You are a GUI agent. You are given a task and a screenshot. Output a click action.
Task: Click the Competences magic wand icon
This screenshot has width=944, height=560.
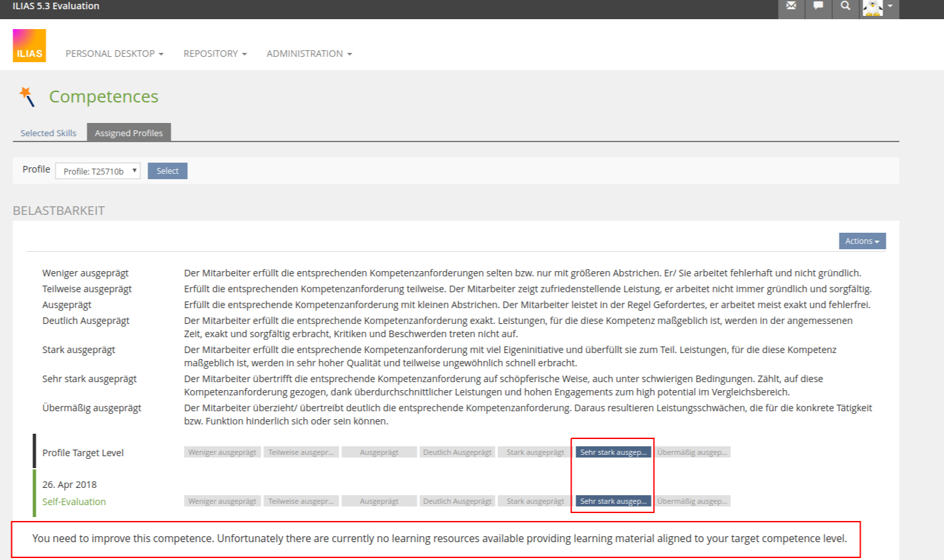[27, 97]
